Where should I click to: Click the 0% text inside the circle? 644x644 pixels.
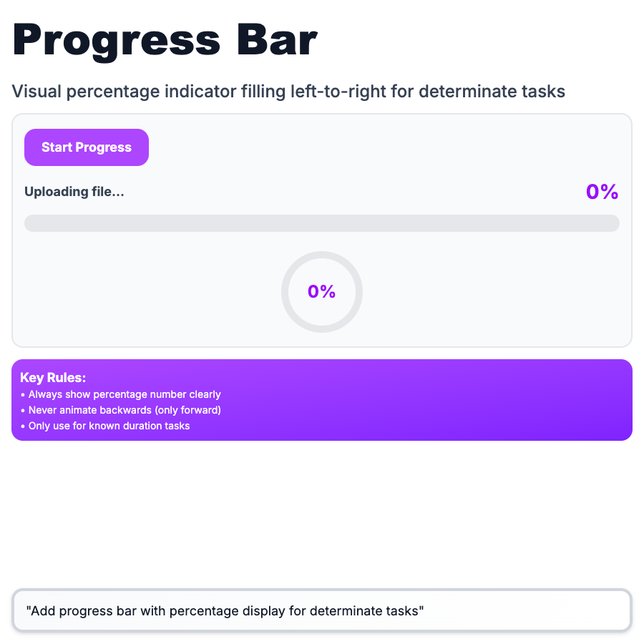click(x=322, y=291)
